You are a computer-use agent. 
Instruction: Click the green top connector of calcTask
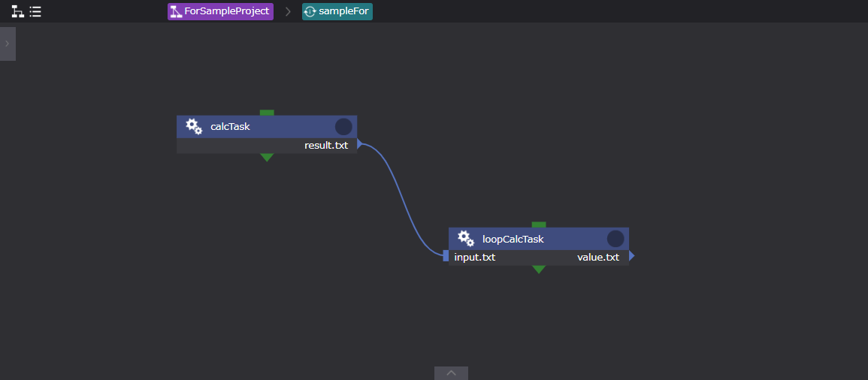click(267, 113)
